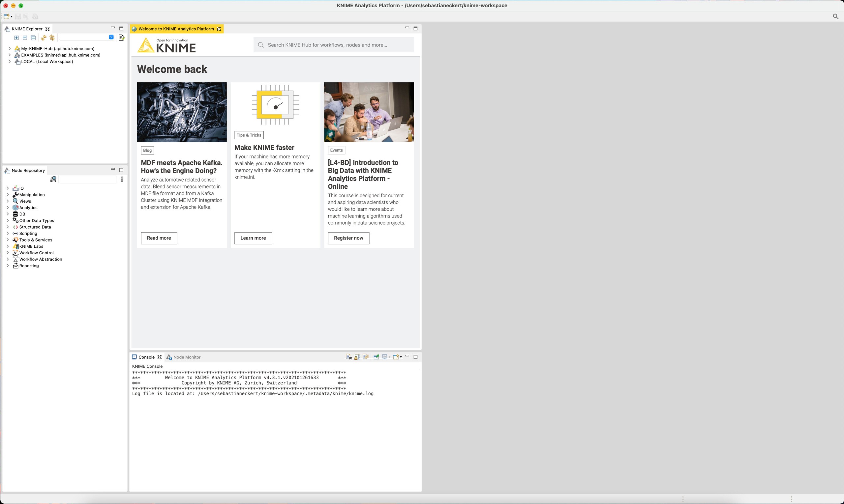Open the New wizard dropdown arrow

(12, 17)
